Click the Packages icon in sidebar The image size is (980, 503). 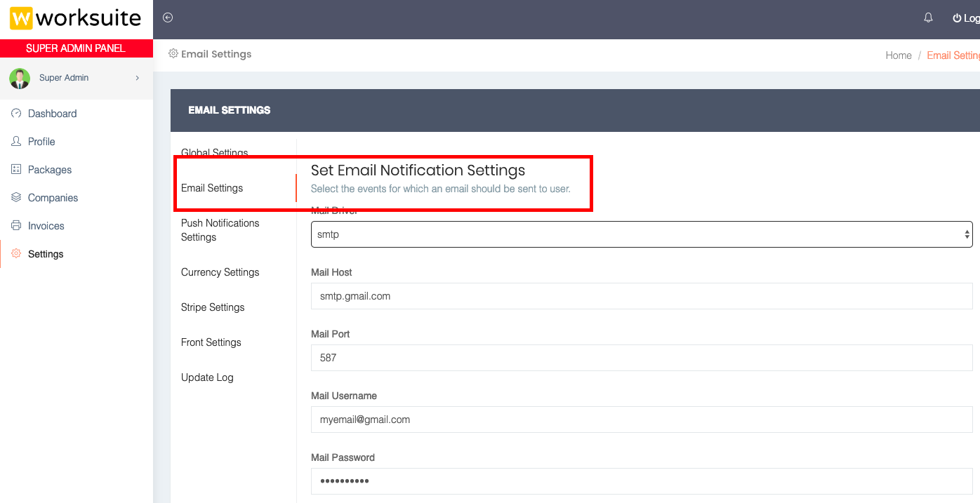tap(16, 169)
